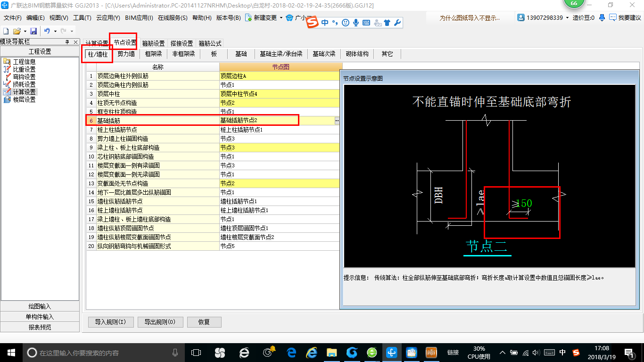644x362 pixels.
Task: Expand the 报表预览 module section
Action: pos(40,327)
